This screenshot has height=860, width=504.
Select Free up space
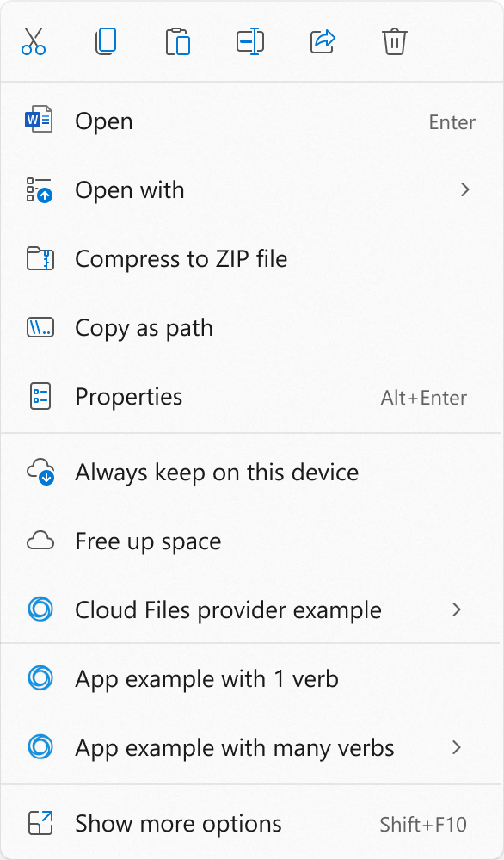point(251,541)
